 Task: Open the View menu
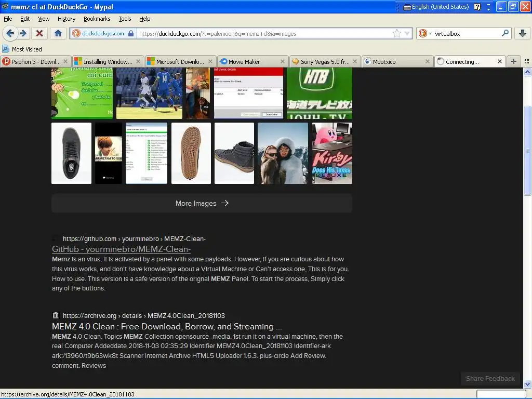click(x=44, y=19)
